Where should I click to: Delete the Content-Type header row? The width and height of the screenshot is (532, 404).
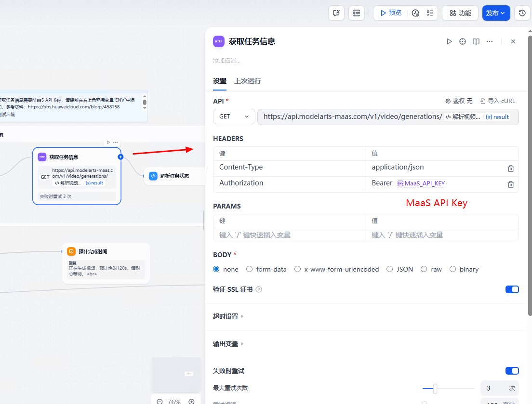pyautogui.click(x=511, y=169)
